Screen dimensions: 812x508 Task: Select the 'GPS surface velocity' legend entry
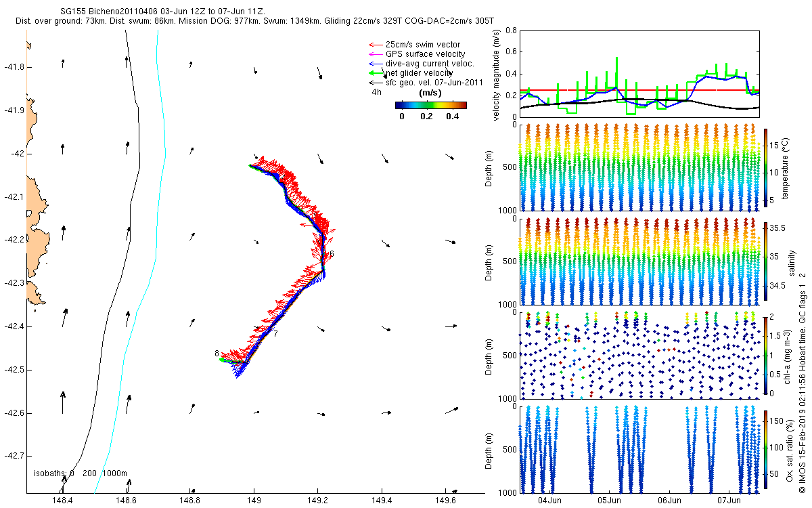pyautogui.click(x=425, y=54)
